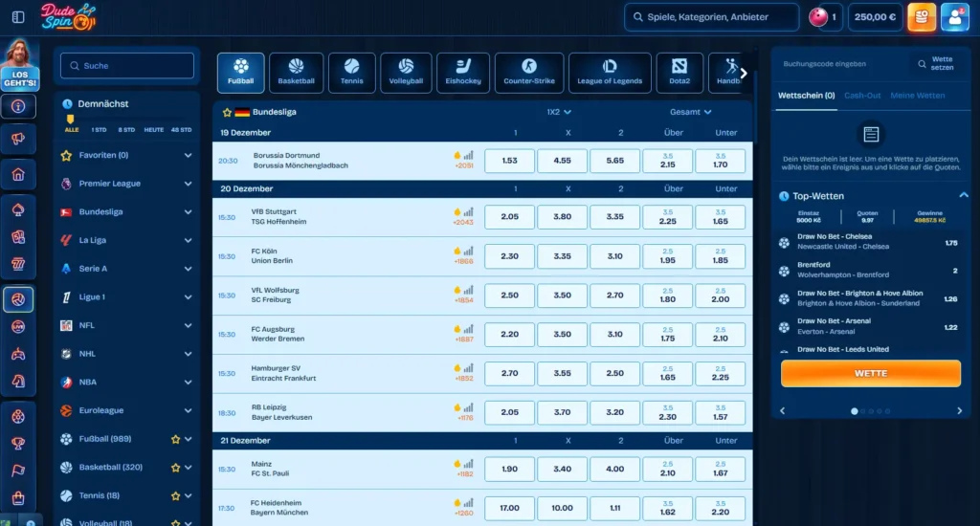The height and width of the screenshot is (526, 980).
Task: Open the Dude Spin logo home
Action: [69, 17]
